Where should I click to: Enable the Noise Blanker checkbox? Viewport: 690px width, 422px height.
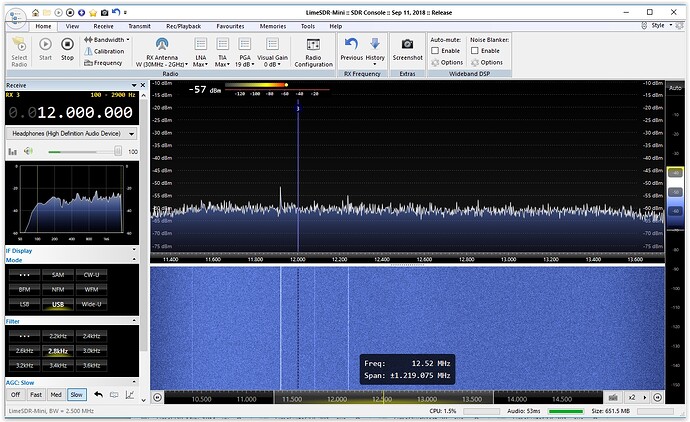474,50
